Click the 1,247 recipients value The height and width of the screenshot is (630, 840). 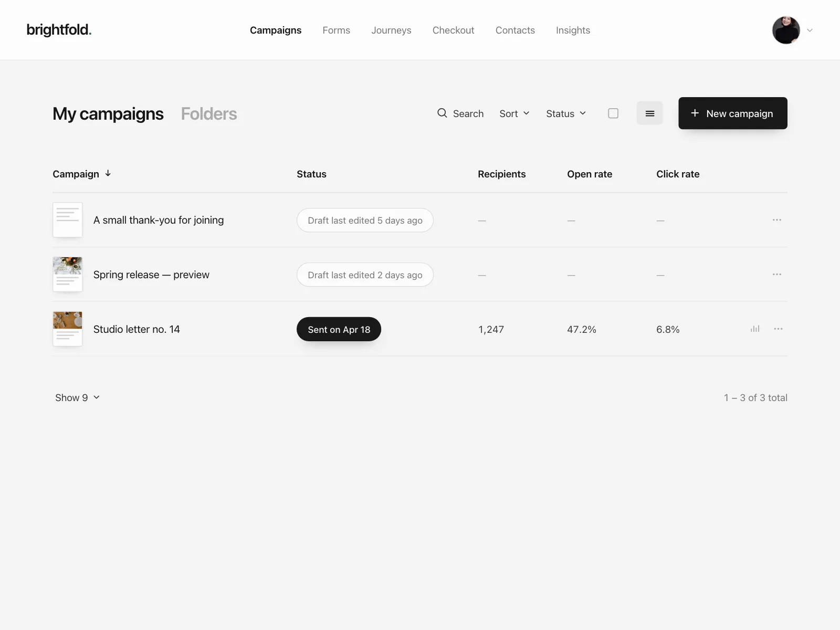pos(491,329)
